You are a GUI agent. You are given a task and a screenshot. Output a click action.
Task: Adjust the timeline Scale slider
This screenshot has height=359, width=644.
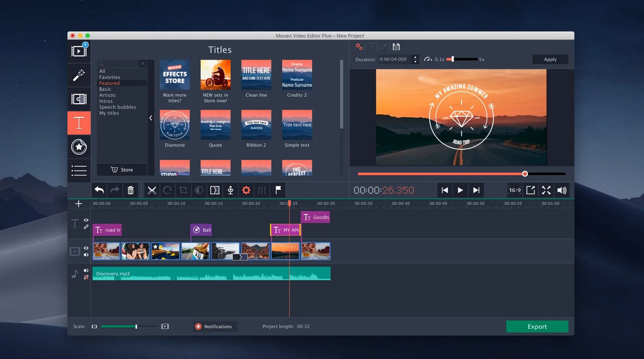[x=129, y=326]
